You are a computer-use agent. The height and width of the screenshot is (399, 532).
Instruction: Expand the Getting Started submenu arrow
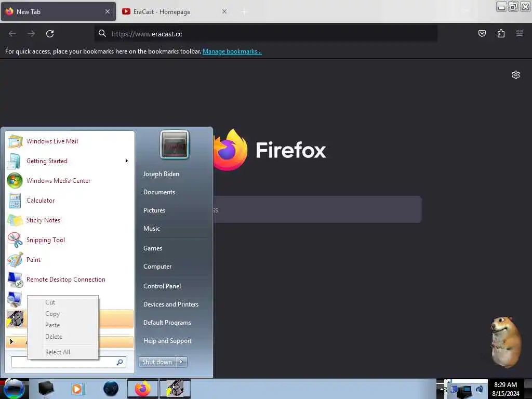127,161
